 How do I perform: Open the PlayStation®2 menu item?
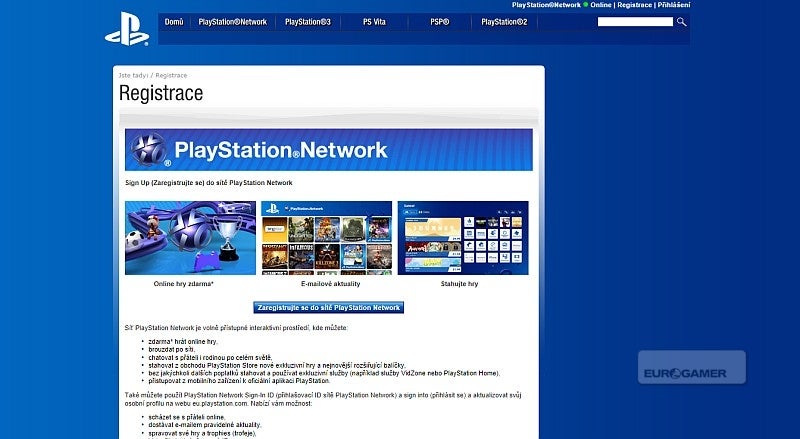click(x=504, y=22)
